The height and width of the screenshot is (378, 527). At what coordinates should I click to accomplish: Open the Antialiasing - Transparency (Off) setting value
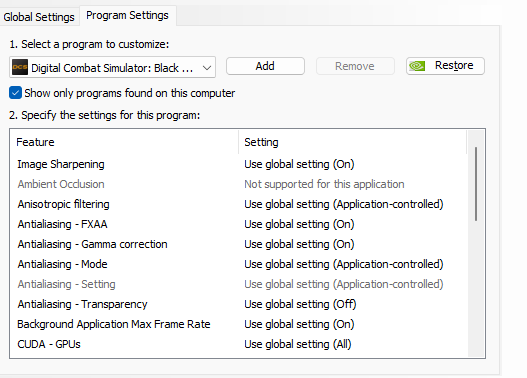pos(300,304)
